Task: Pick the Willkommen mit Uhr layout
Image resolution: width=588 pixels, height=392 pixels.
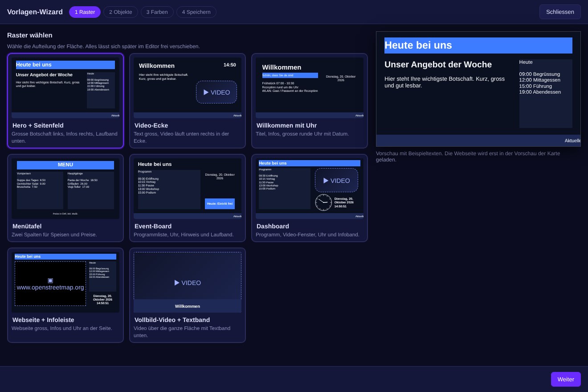Action: coord(310,101)
